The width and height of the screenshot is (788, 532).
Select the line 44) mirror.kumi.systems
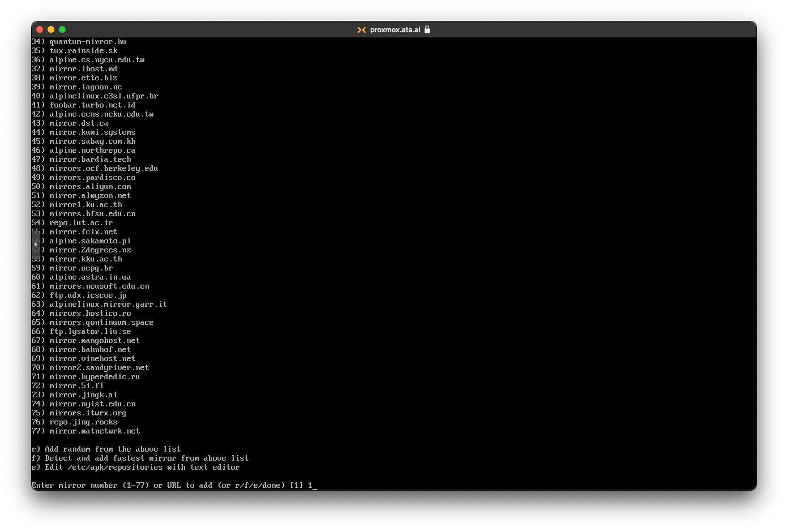[x=84, y=132]
